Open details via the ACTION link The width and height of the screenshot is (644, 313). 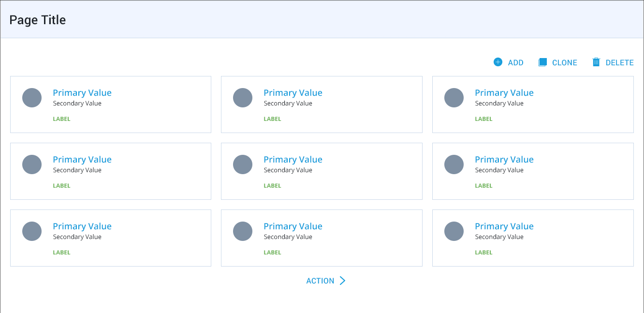tap(320, 280)
